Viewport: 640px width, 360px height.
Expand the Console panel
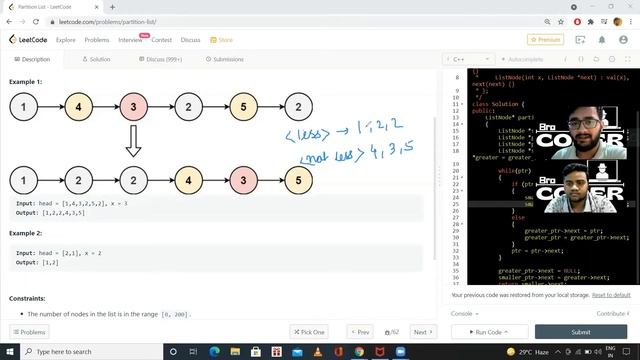[x=464, y=313]
